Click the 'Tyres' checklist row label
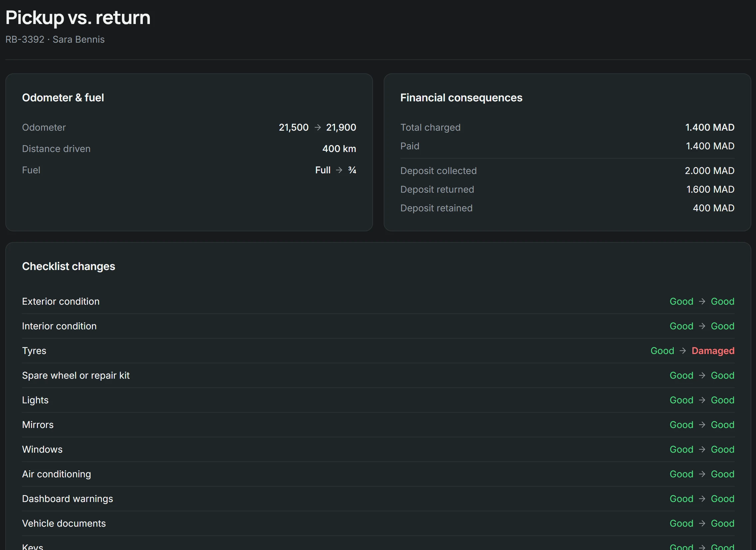Viewport: 756px width, 550px height. coord(34,351)
